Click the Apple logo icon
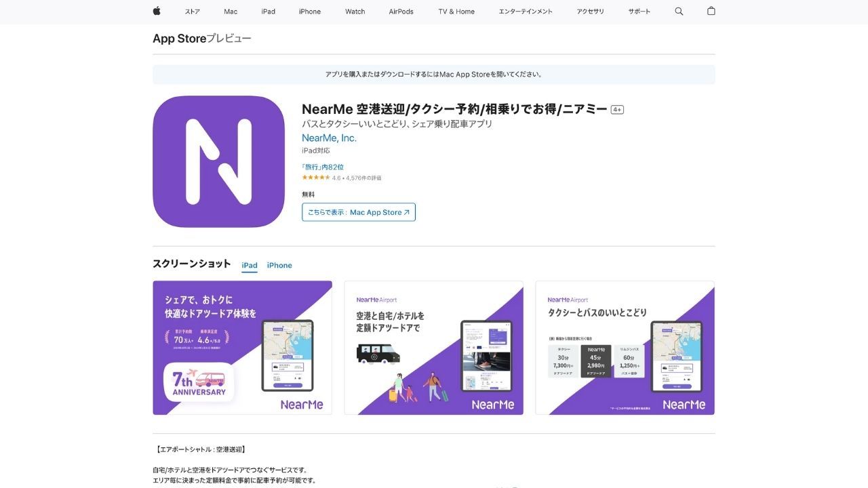Image resolution: width=868 pixels, height=488 pixels. [157, 11]
